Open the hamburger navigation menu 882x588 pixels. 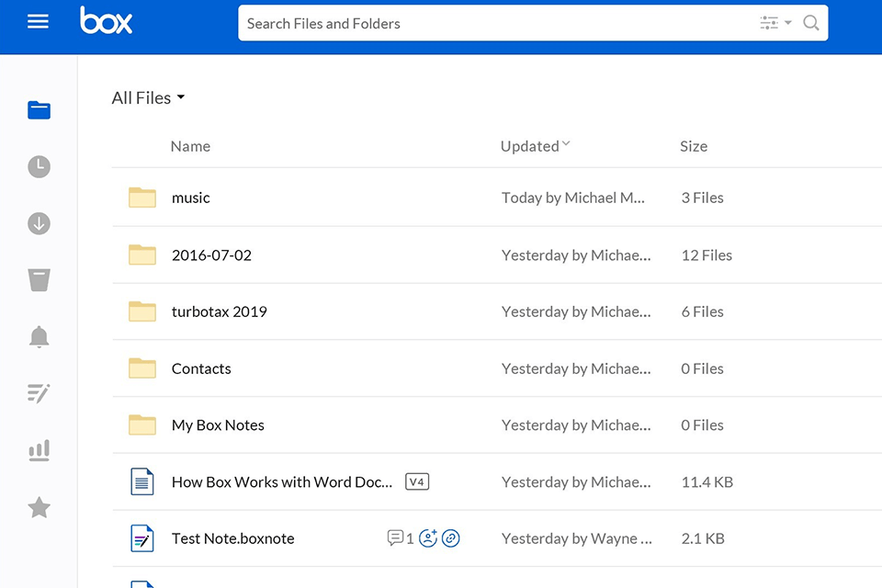coord(38,22)
